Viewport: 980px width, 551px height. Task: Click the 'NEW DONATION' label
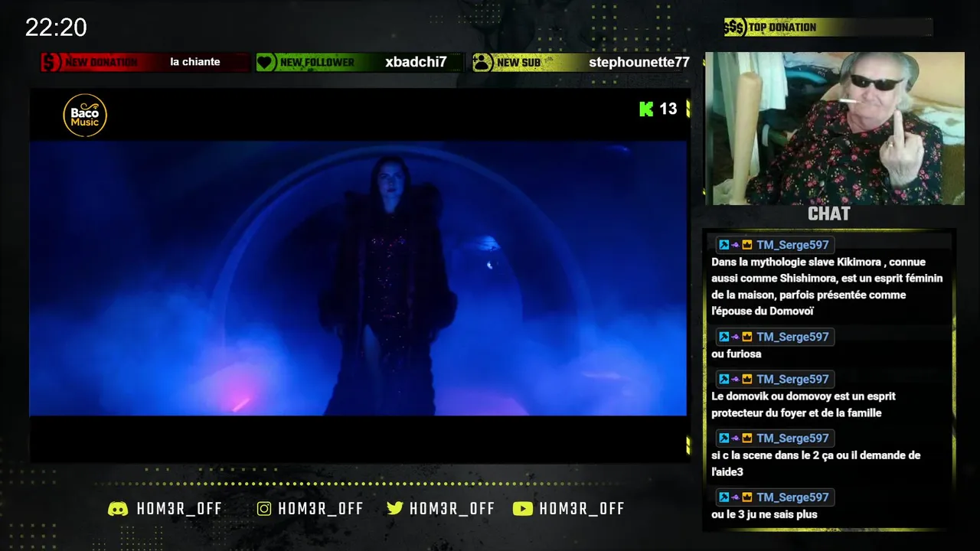[101, 63]
